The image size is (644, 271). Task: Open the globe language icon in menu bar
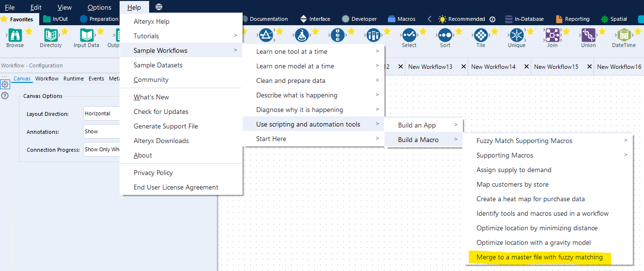(x=159, y=7)
